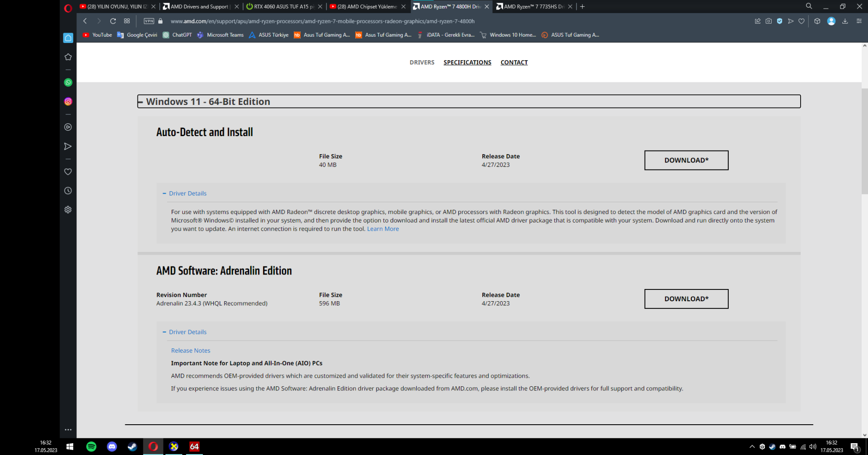Screen dimensions: 868x455
Task: Open the Windows Start menu
Action: [70, 446]
